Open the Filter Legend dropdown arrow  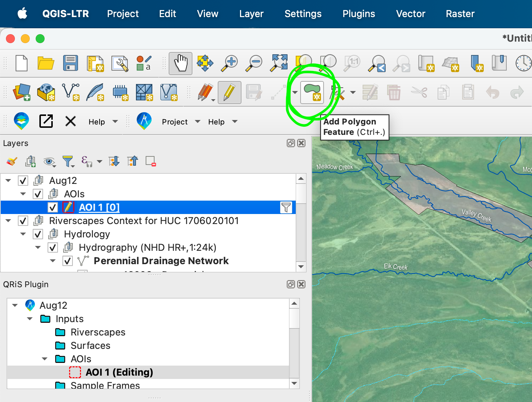73,165
